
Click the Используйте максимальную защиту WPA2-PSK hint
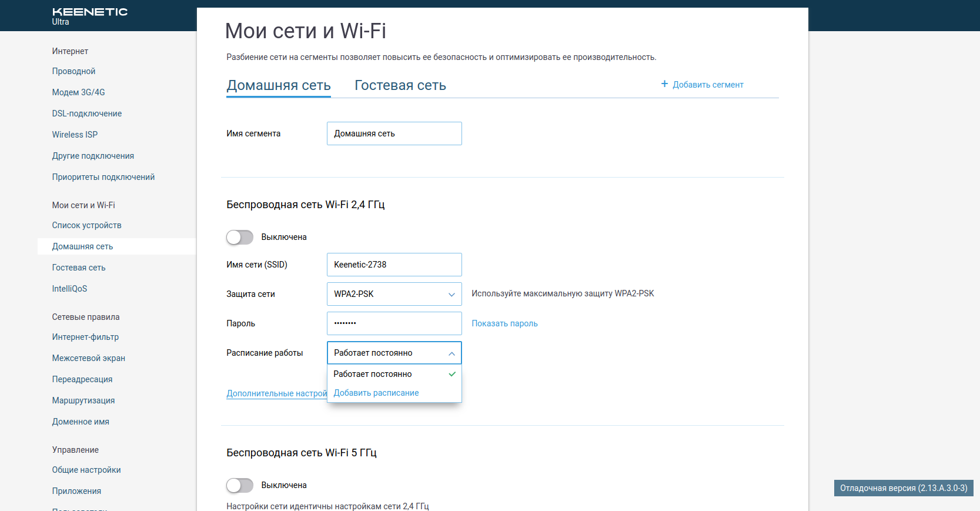tap(563, 293)
